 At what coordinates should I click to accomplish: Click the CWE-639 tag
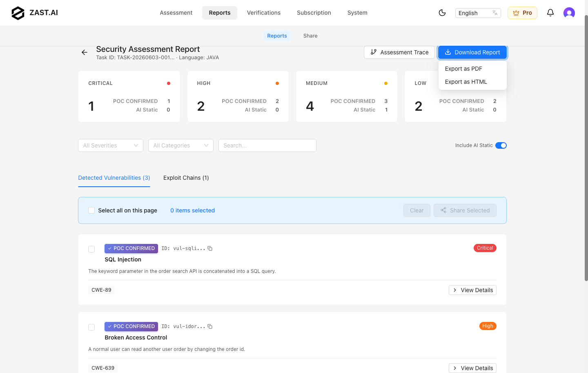click(x=103, y=368)
